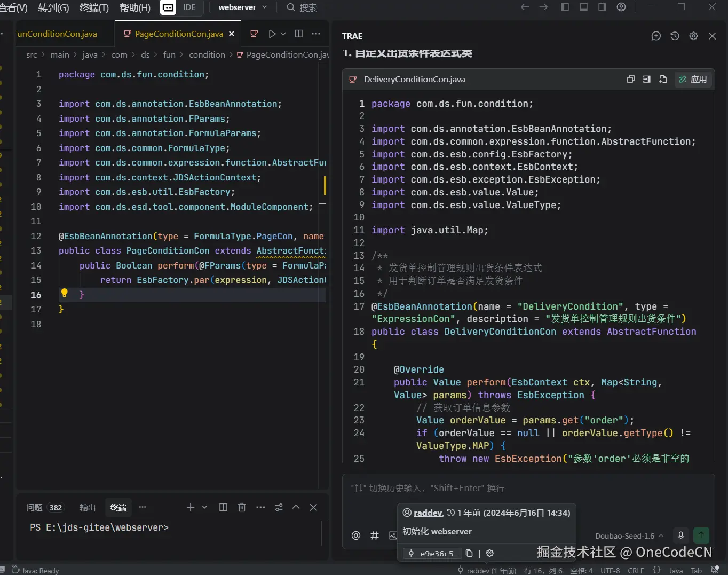Click the voice input microphone
Viewport: 728px width, 575px height.
click(x=680, y=535)
